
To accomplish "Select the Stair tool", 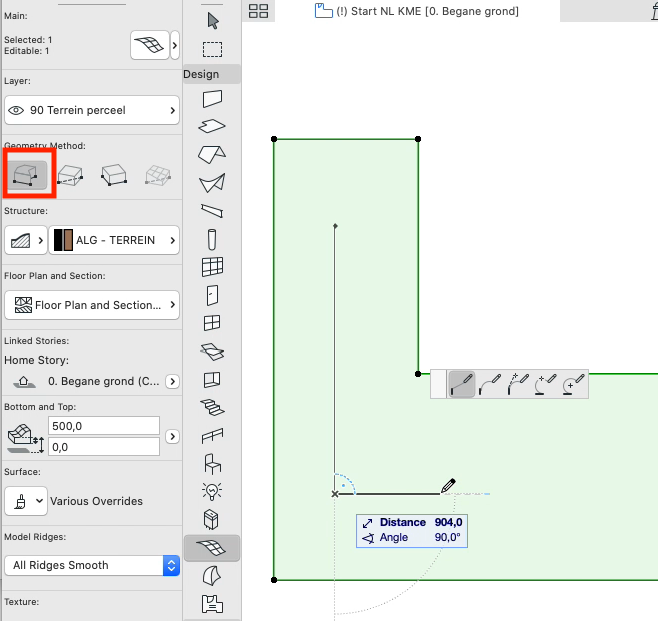I will click(212, 407).
